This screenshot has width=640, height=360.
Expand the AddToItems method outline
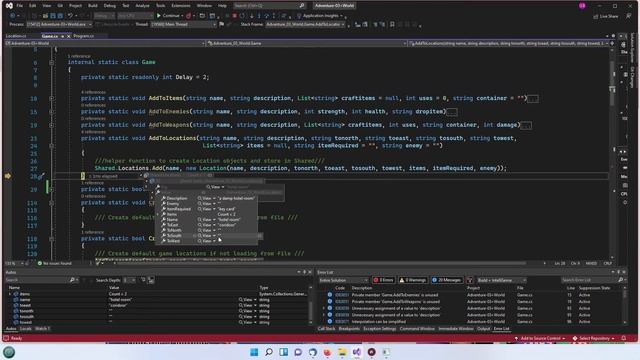coord(51,98)
